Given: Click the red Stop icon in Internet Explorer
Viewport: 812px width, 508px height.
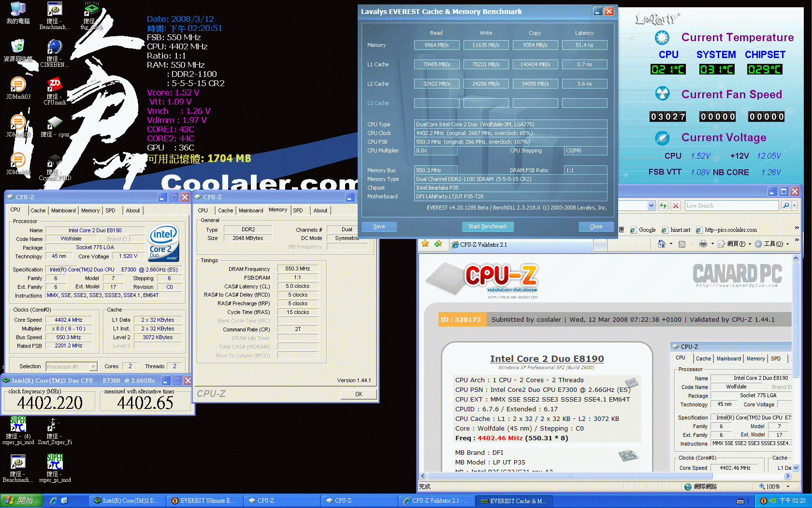Looking at the screenshot, I should 676,206.
